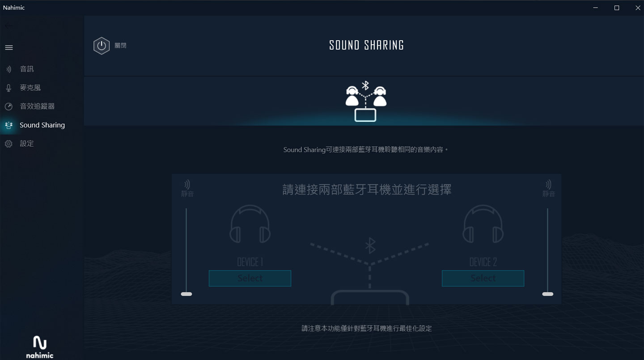644x360 pixels.
Task: Click the DEVICE 2 label
Action: click(483, 262)
